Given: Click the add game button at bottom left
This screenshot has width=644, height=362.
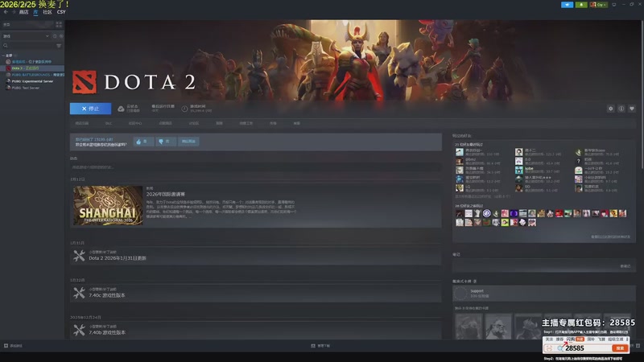Looking at the screenshot, I should (x=13, y=346).
